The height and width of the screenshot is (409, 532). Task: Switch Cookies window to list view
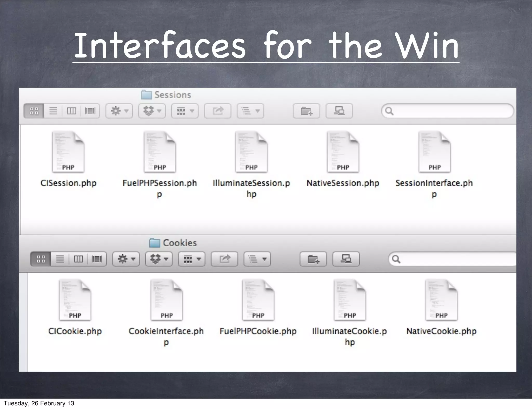coord(60,259)
